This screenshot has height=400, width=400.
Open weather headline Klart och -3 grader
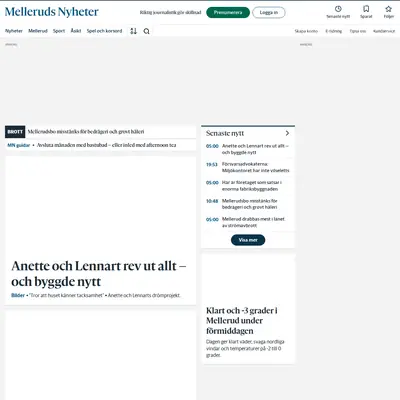(x=242, y=321)
